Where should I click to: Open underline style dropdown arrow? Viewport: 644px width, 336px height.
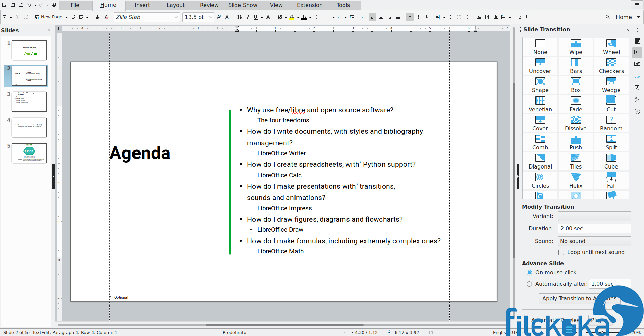coord(262,17)
